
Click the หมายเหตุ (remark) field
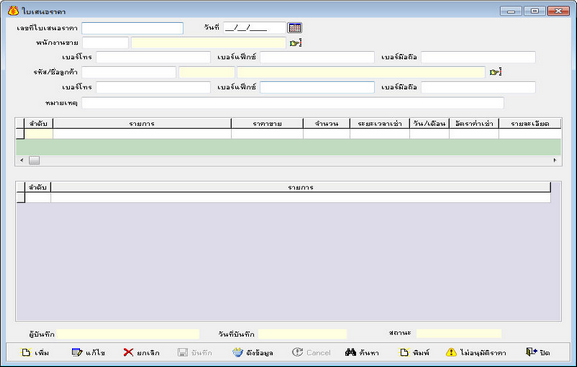(x=293, y=103)
